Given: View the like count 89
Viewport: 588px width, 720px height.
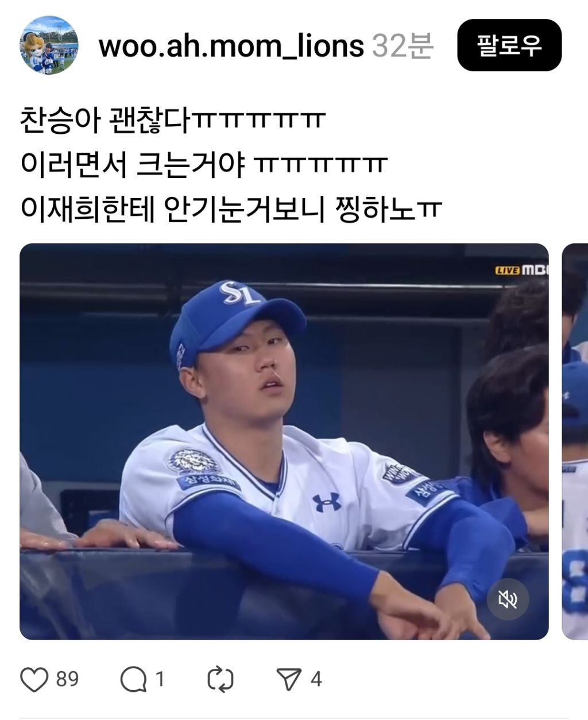Looking at the screenshot, I should click(67, 679).
